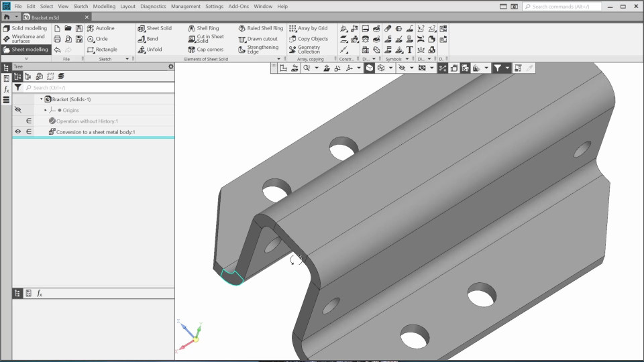
Task: Pick the Drawn cutout tool
Action: (x=258, y=39)
